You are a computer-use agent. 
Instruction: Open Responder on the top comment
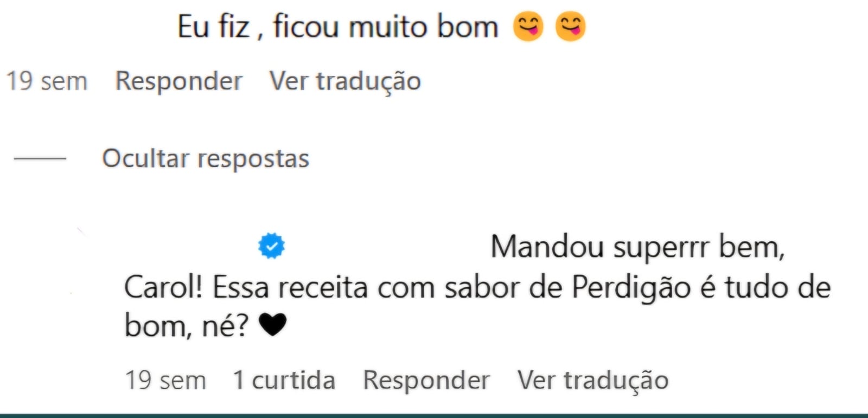(180, 80)
